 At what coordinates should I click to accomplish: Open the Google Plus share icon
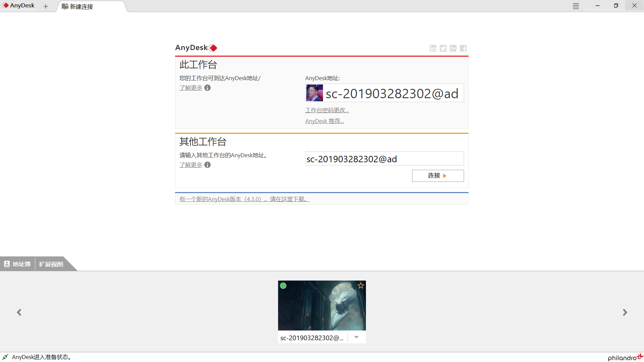click(453, 48)
